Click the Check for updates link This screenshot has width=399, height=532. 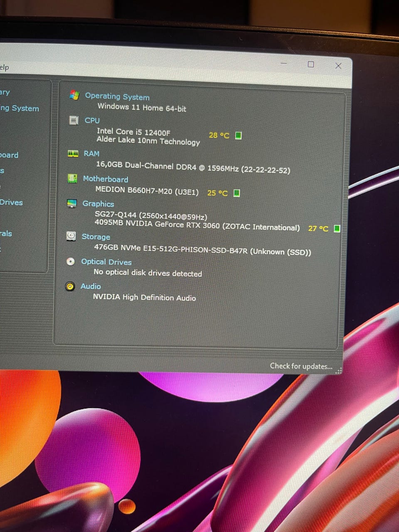(301, 366)
